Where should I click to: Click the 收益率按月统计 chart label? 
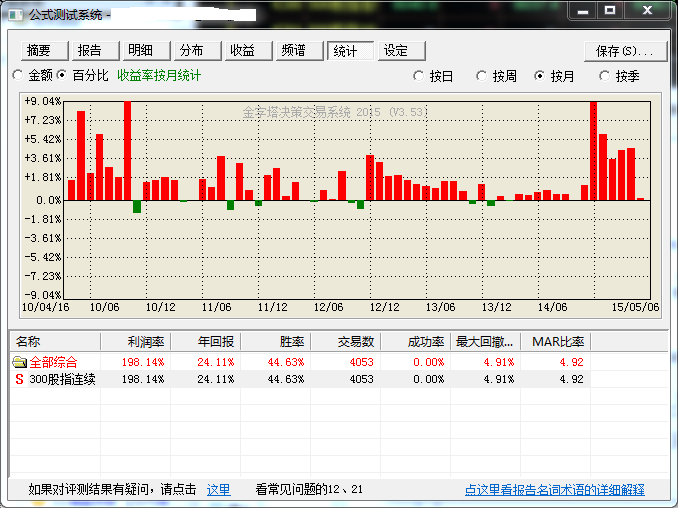(159, 76)
